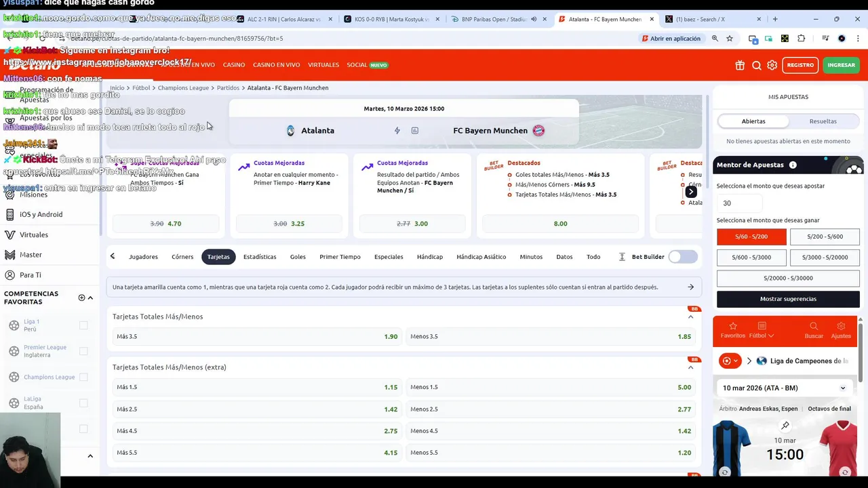The height and width of the screenshot is (488, 868).
Task: Click the pin icon above 10 mar
Action: point(785,426)
